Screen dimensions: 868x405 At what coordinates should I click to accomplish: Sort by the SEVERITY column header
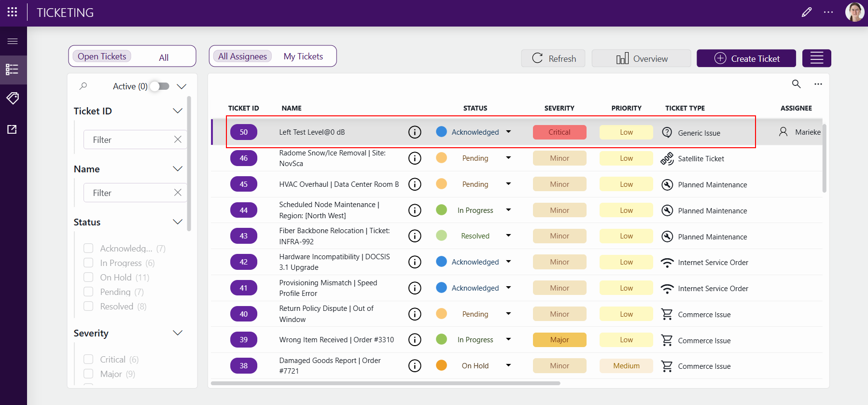pyautogui.click(x=559, y=108)
